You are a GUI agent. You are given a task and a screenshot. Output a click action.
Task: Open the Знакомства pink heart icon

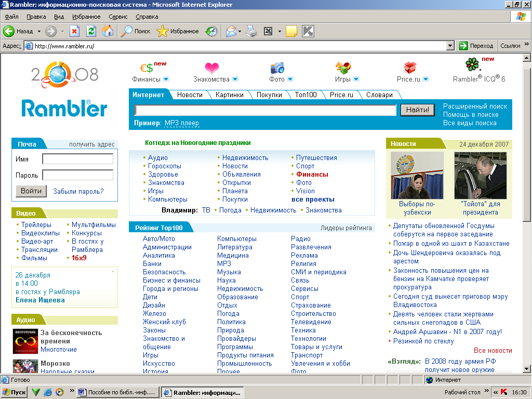click(212, 68)
